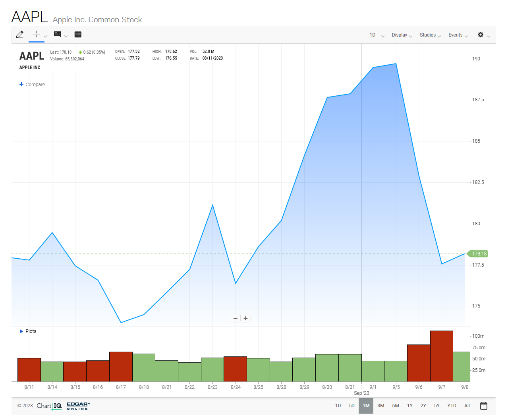The height and width of the screenshot is (420, 506).
Task: Switch range to 1M
Action: coord(366,406)
